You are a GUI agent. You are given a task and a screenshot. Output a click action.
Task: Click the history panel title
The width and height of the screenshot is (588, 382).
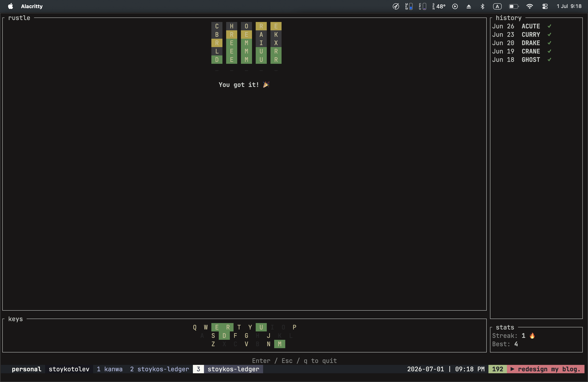pyautogui.click(x=508, y=18)
